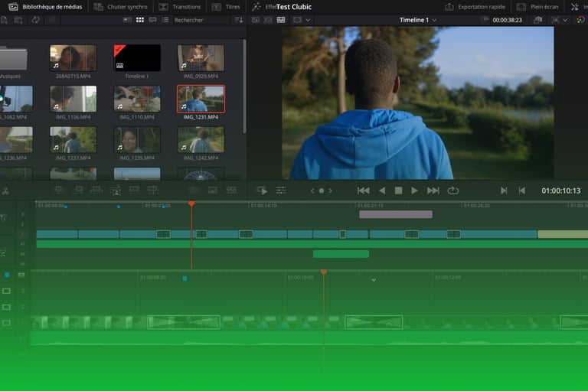
Task: Click the close up edit icon
Action: [116, 191]
